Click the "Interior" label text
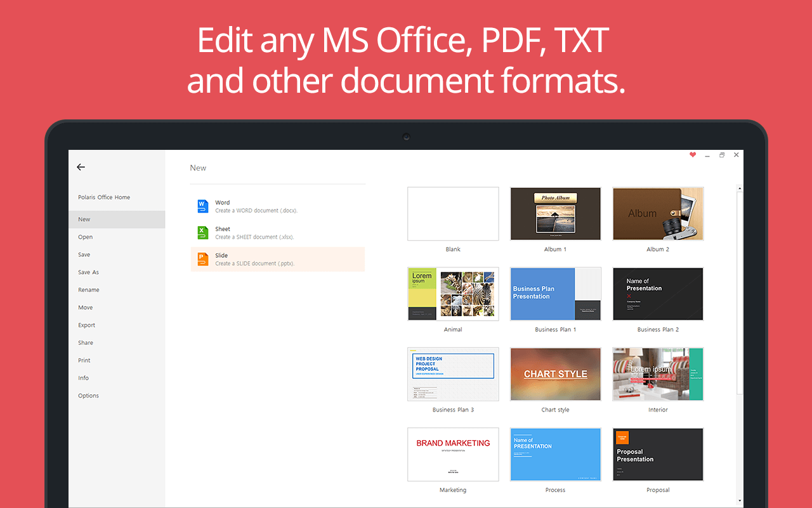The image size is (812, 508). [658, 410]
